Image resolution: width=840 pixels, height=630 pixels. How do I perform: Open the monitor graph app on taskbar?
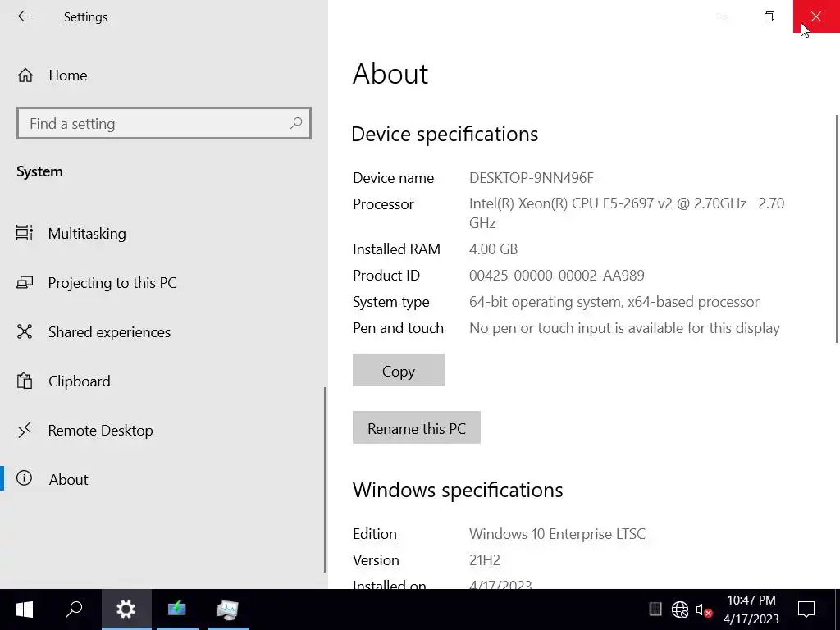[228, 609]
